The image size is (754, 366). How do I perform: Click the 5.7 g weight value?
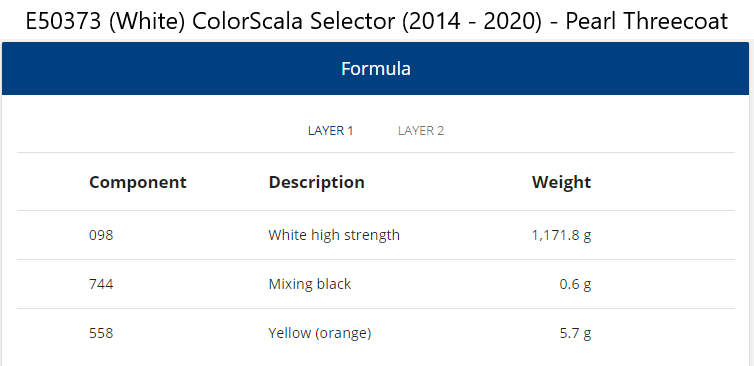(x=575, y=333)
